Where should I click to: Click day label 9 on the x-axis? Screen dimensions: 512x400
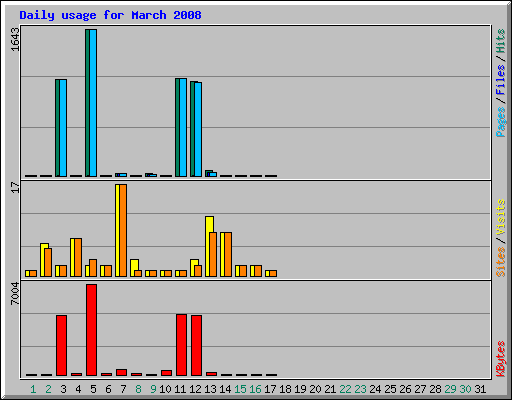click(153, 389)
